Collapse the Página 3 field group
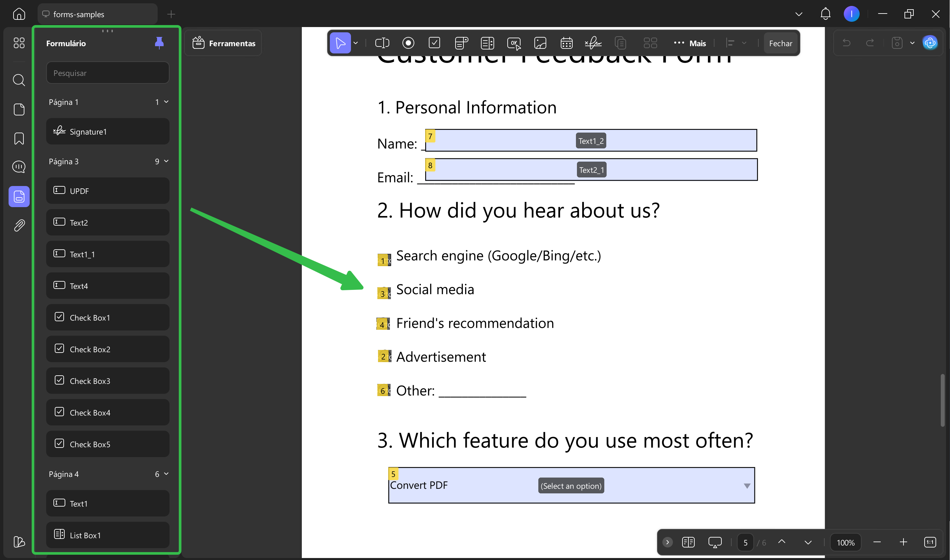 166,161
